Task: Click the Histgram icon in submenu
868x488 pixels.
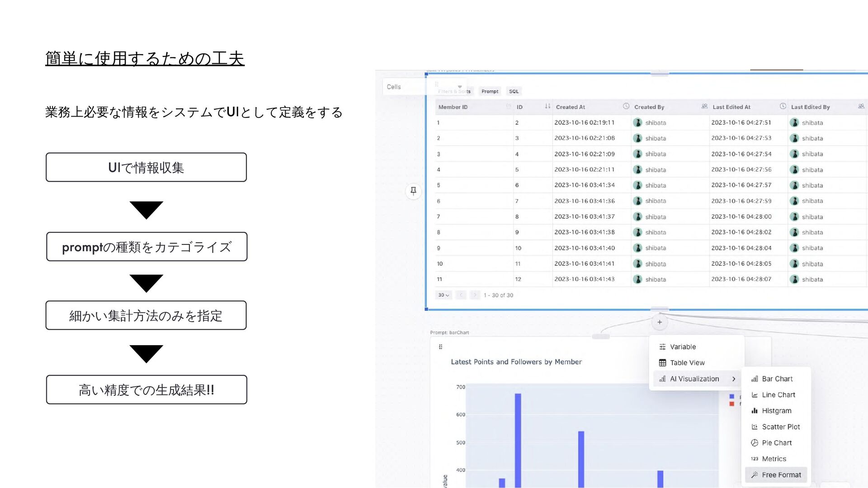Action: pyautogui.click(x=755, y=411)
